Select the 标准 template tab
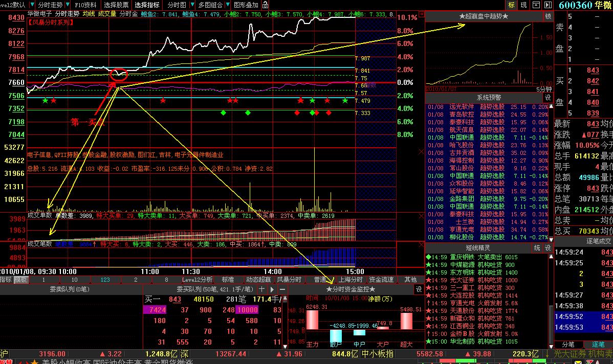The image size is (613, 364). (228, 280)
